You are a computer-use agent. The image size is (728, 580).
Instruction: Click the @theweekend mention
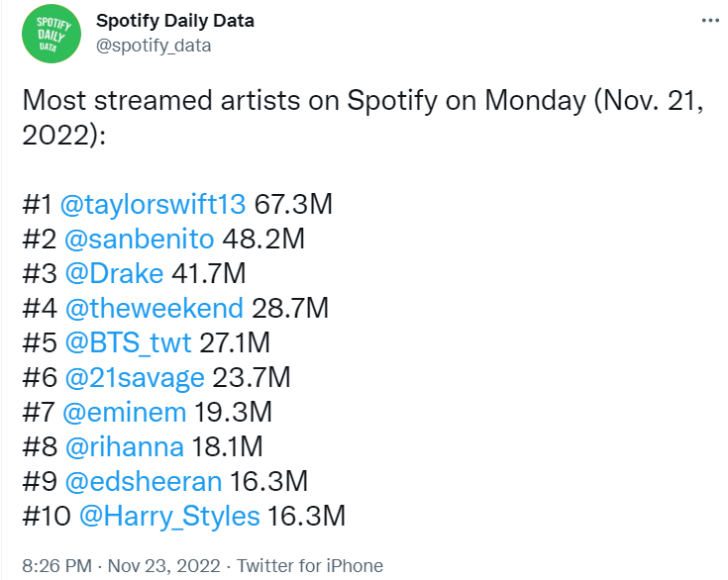click(154, 308)
